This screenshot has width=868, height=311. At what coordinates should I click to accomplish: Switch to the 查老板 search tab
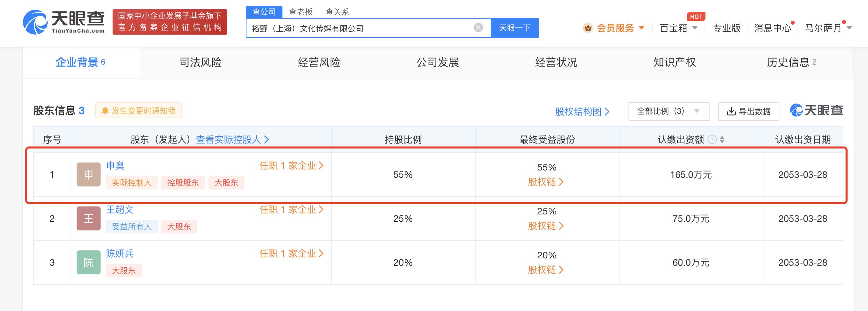[300, 12]
